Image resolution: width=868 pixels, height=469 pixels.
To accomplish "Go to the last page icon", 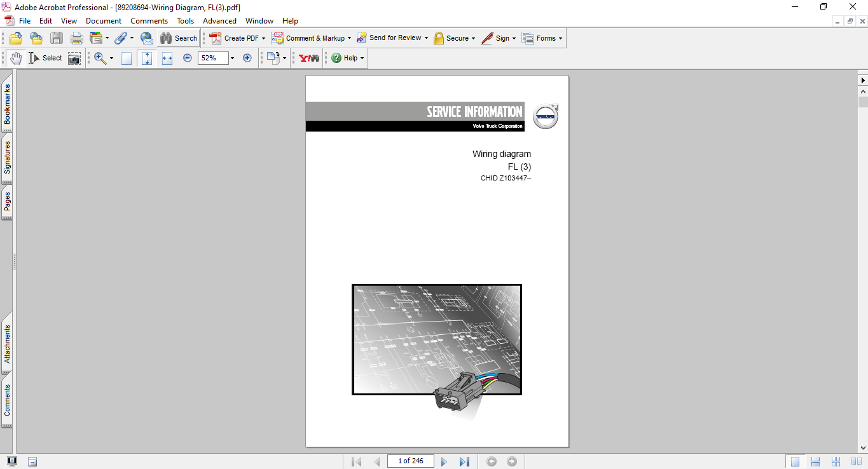I will [464, 461].
